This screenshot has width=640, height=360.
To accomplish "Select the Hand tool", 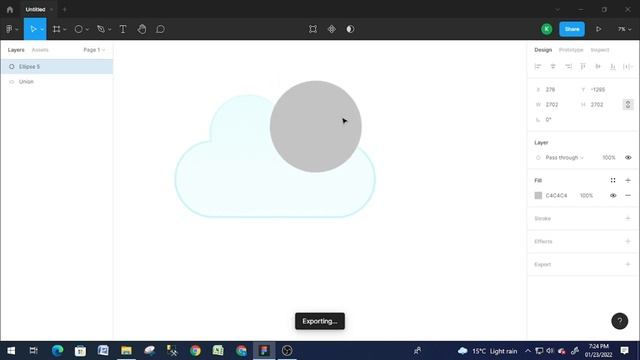I will click(x=142, y=29).
